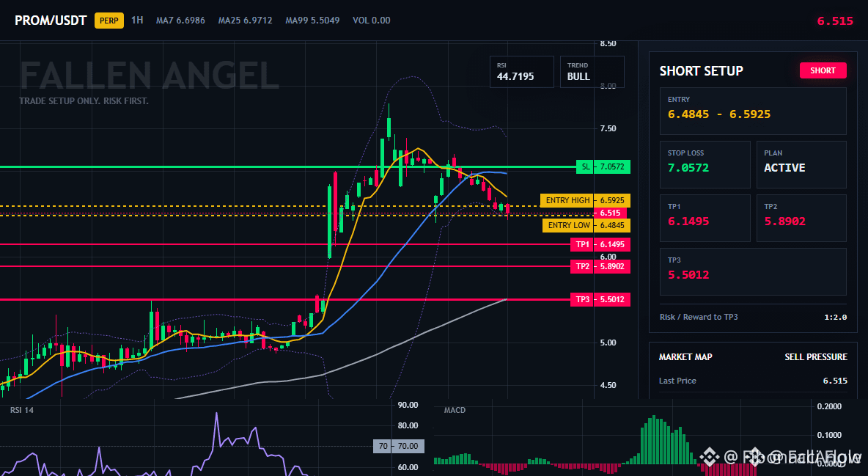868x476 pixels.
Task: Click the 80.00 RSI axis label
Action: coord(408,425)
